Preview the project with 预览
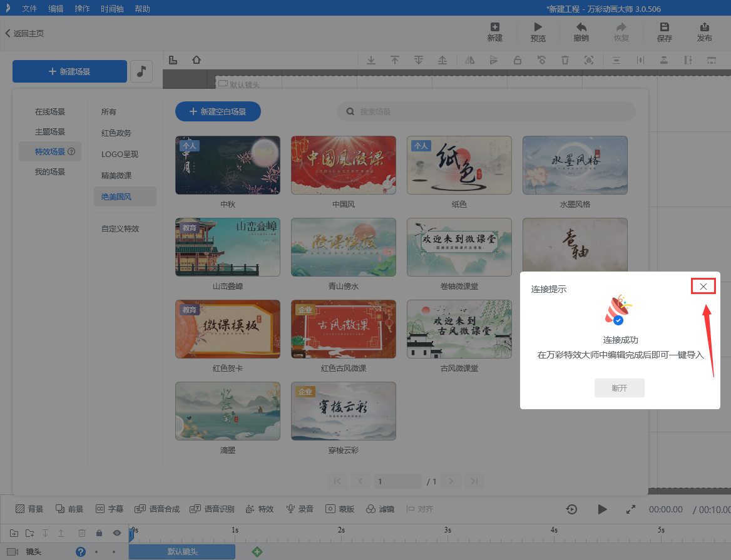731x560 pixels. click(x=538, y=32)
